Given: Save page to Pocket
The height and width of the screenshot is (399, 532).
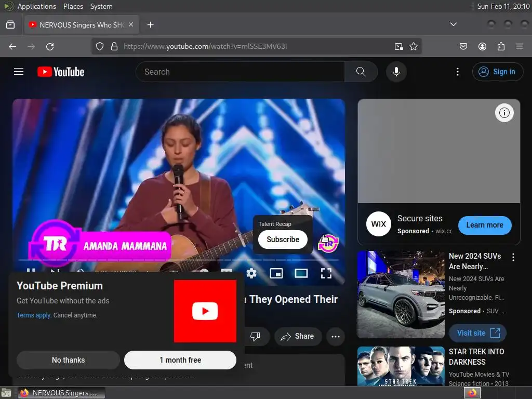Looking at the screenshot, I should tap(463, 46).
